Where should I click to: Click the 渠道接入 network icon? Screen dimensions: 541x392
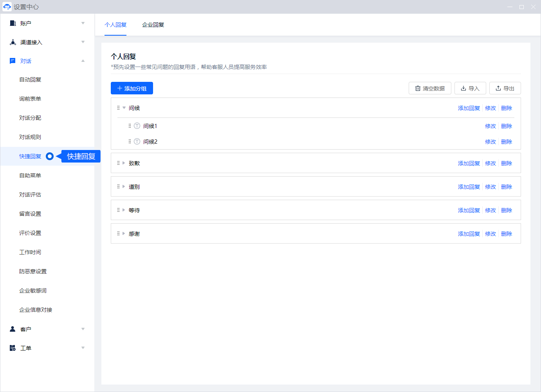tap(13, 42)
